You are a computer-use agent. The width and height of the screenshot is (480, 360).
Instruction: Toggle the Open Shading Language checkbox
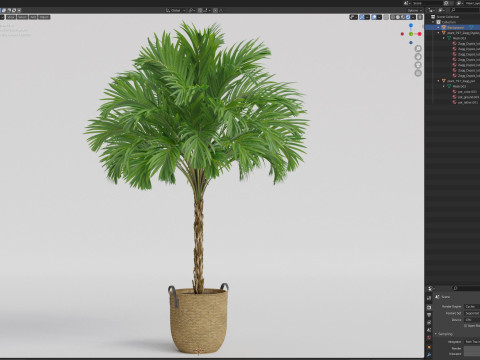pos(465,326)
